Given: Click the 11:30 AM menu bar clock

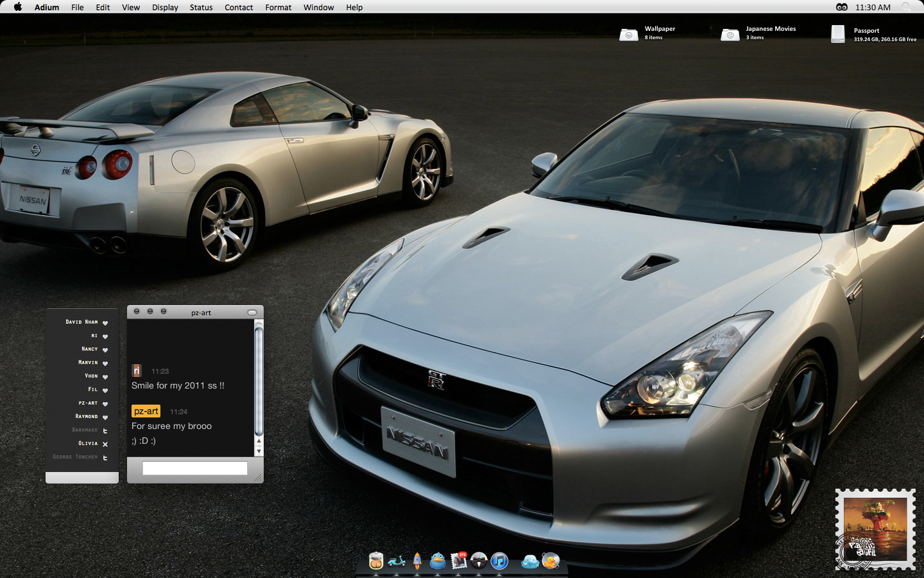Looking at the screenshot, I should (x=873, y=7).
